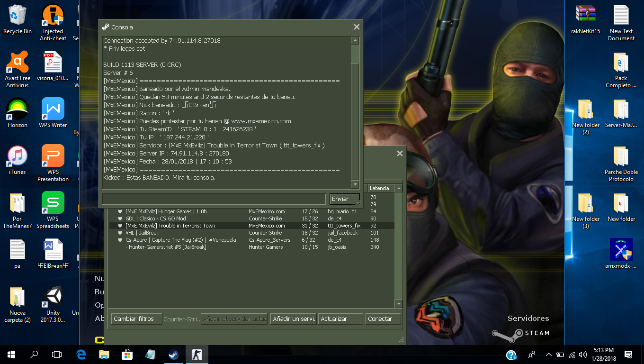Open the help question-mark tray icon
This screenshot has width=644, height=364.
(511, 355)
